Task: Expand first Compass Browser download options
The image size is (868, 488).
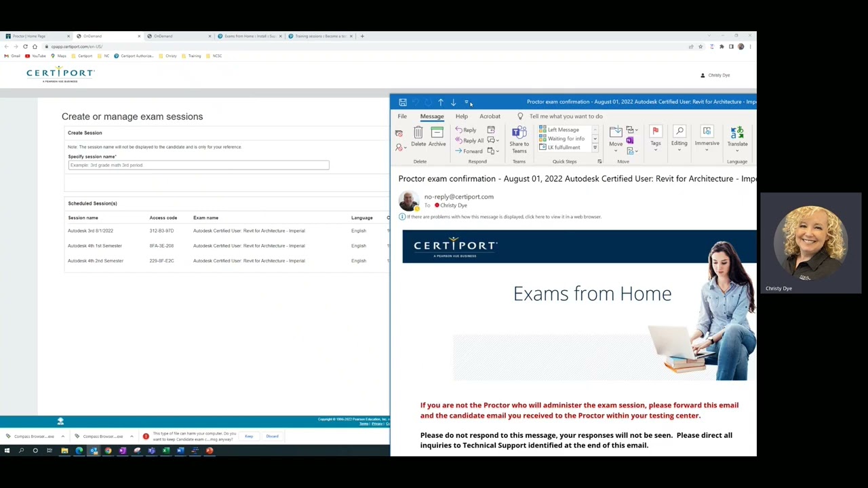Action: click(x=62, y=436)
